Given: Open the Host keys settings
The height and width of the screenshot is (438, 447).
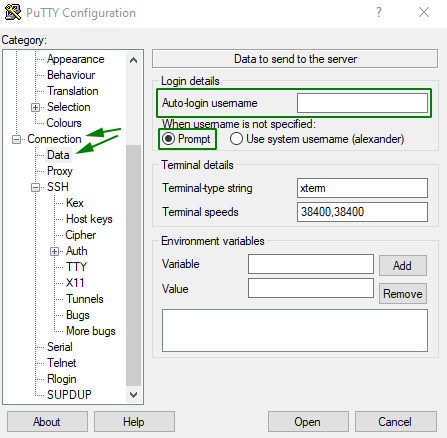Looking at the screenshot, I should 89,219.
